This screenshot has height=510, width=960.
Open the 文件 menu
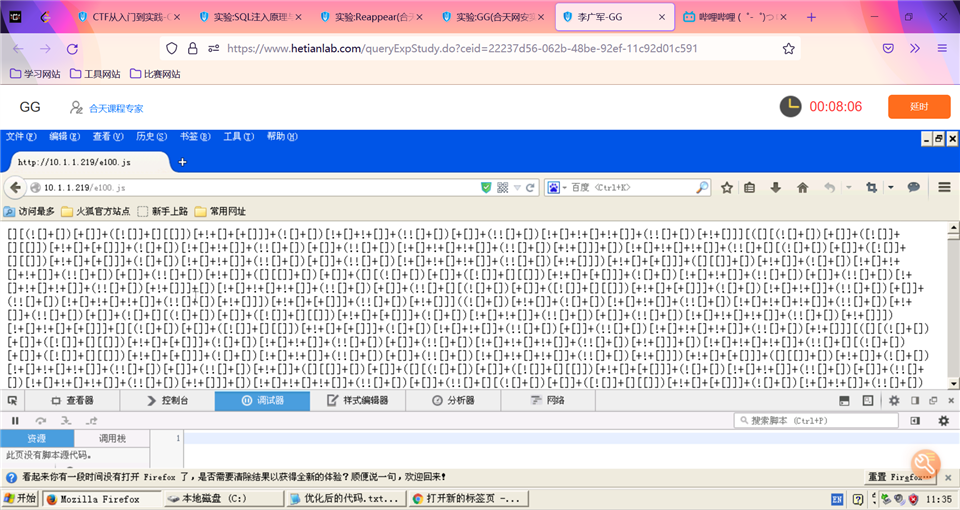pos(21,137)
